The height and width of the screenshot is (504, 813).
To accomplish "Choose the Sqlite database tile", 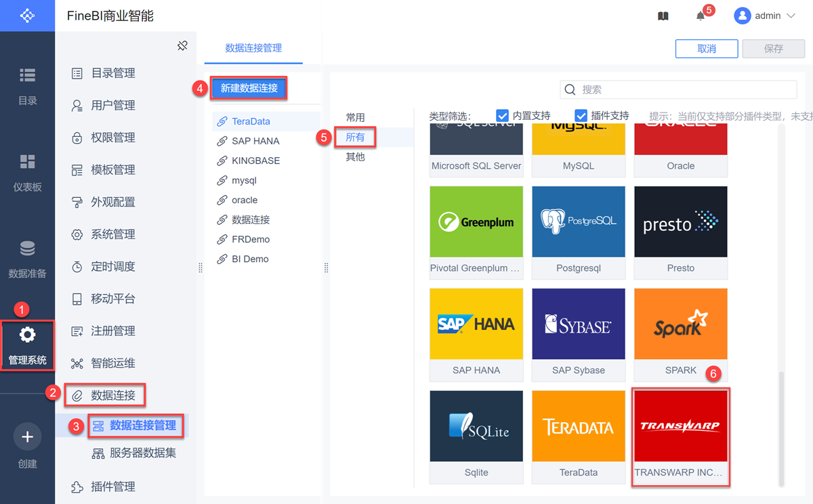I will (476, 437).
